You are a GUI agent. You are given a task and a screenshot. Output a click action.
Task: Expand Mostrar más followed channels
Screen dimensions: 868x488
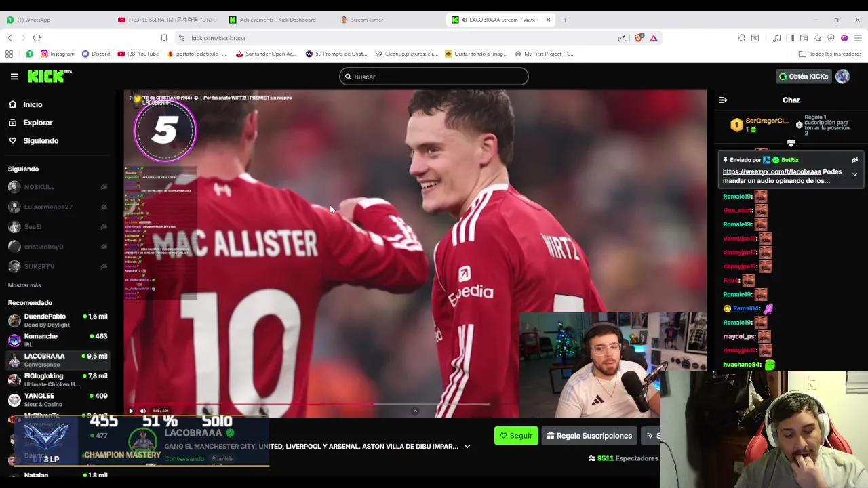[x=24, y=285]
